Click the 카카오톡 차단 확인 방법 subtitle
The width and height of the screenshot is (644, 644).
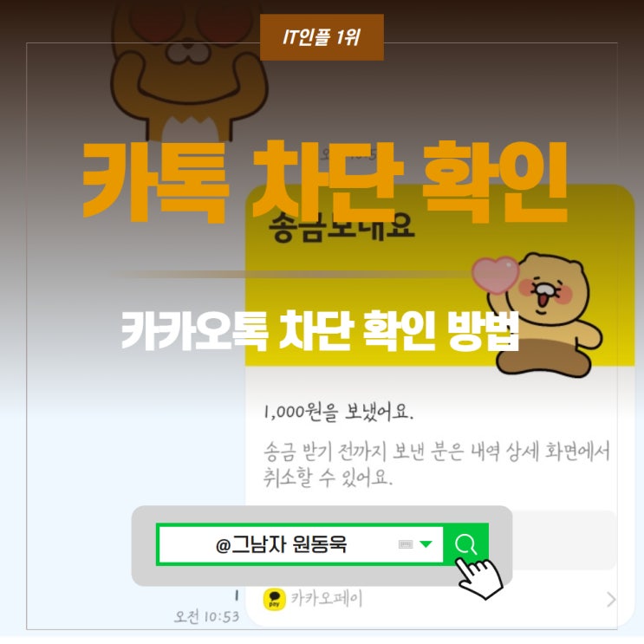(320, 330)
